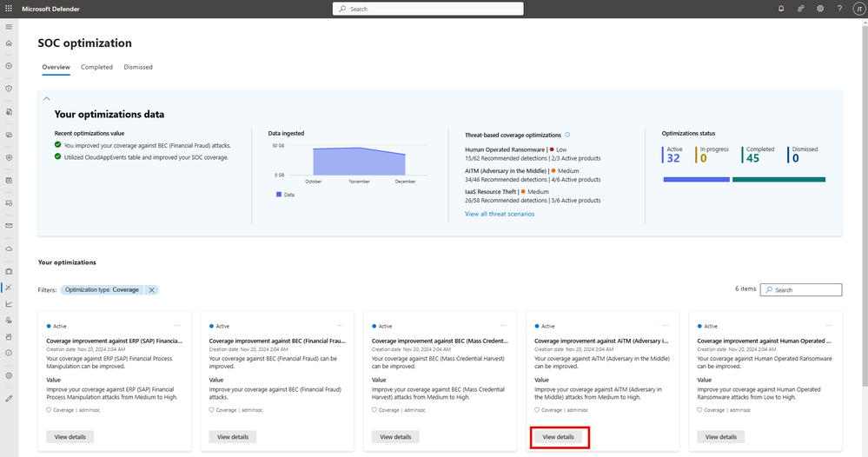The height and width of the screenshot is (457, 868).
Task: Open the more-options menu on BEC (Financial Fraud) card
Action: [340, 325]
